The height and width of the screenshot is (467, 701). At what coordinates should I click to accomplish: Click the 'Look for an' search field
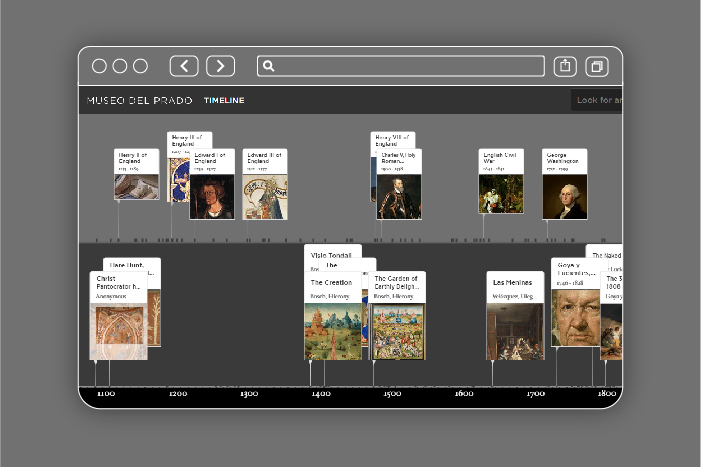pyautogui.click(x=597, y=100)
